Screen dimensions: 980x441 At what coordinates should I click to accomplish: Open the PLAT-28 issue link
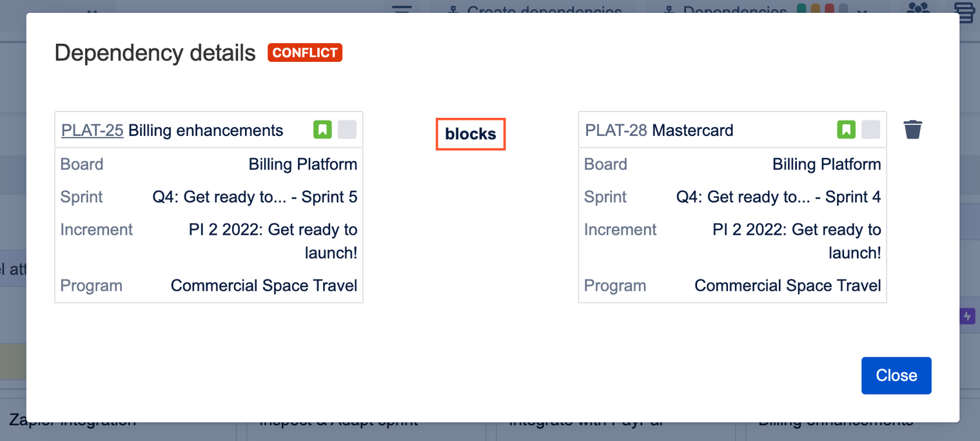coord(616,130)
